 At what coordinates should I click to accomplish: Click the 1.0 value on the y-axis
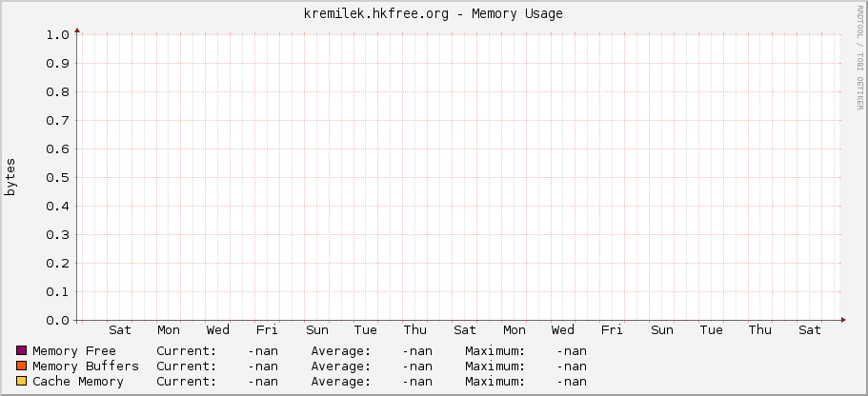57,35
